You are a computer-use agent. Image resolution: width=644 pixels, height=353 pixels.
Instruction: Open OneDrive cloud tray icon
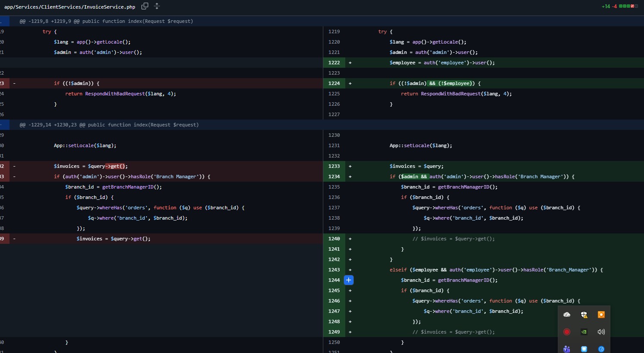tap(567, 315)
